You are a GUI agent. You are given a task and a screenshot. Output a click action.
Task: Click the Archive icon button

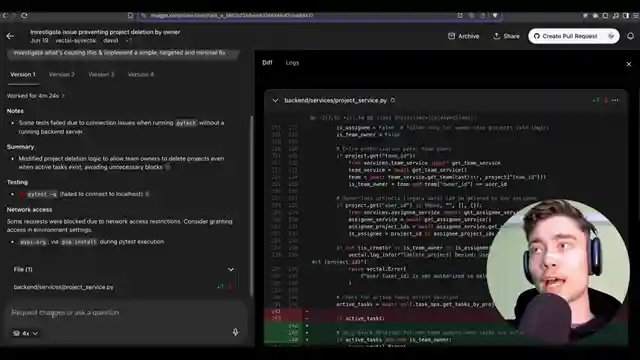click(x=451, y=36)
